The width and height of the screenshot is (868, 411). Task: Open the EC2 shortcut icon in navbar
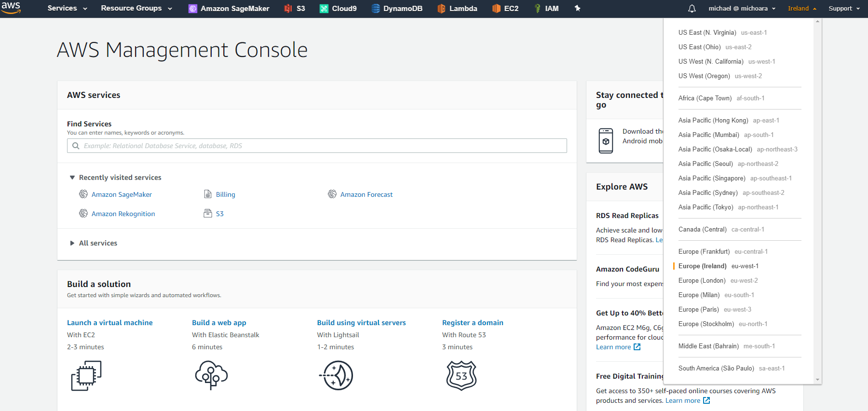click(x=496, y=8)
